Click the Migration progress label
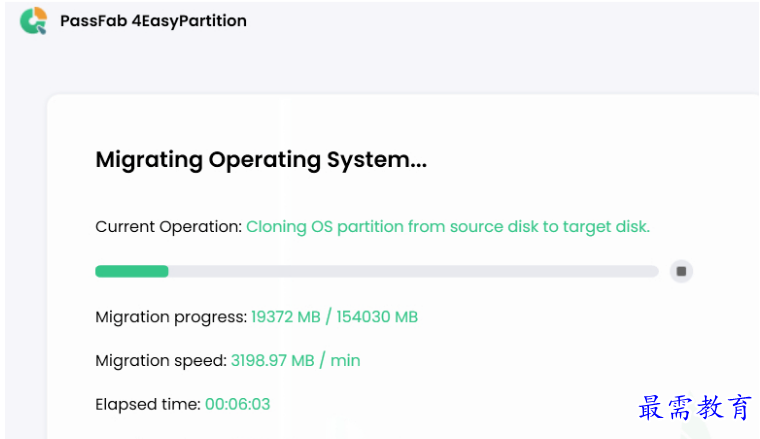Image resolution: width=760 pixels, height=439 pixels. pyautogui.click(x=170, y=317)
